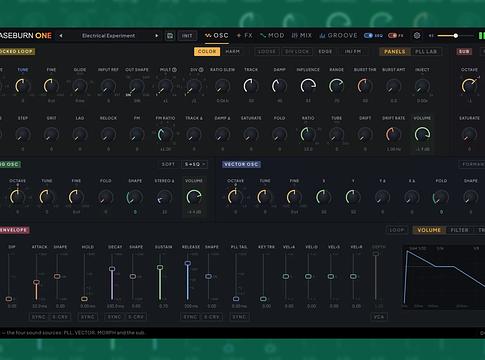The width and height of the screenshot is (485, 360).
Task: Select the COLOR mode button
Action: point(207,51)
